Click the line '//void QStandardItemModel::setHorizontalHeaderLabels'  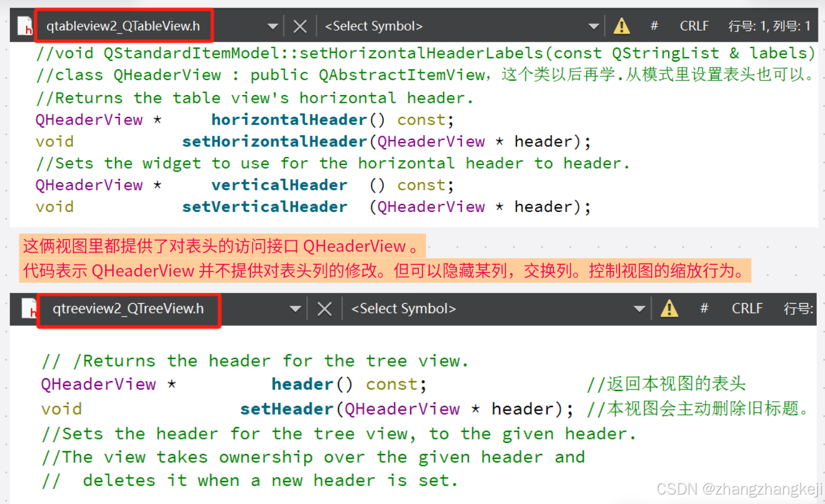pos(425,53)
